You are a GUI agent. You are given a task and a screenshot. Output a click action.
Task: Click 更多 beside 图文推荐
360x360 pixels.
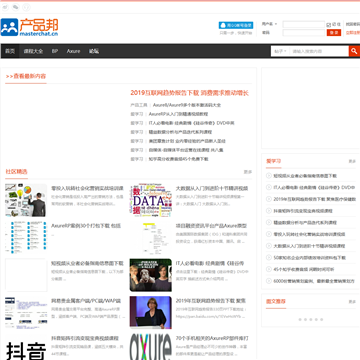pos(352,301)
